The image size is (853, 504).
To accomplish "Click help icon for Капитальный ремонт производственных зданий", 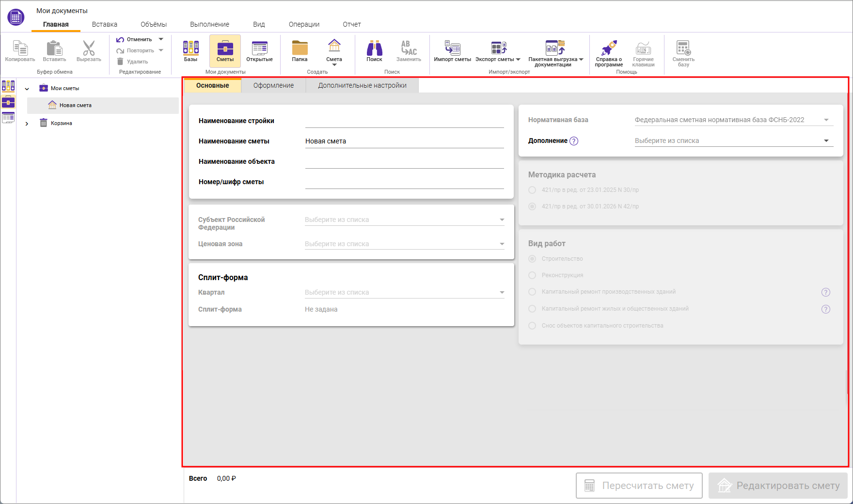I will coord(826,292).
